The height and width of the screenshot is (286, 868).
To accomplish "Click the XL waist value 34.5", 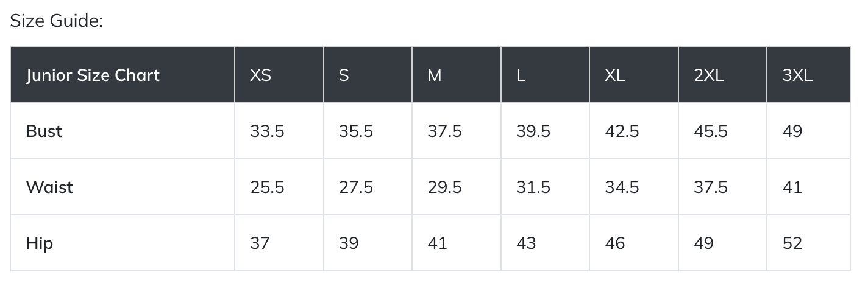I will pos(622,187).
